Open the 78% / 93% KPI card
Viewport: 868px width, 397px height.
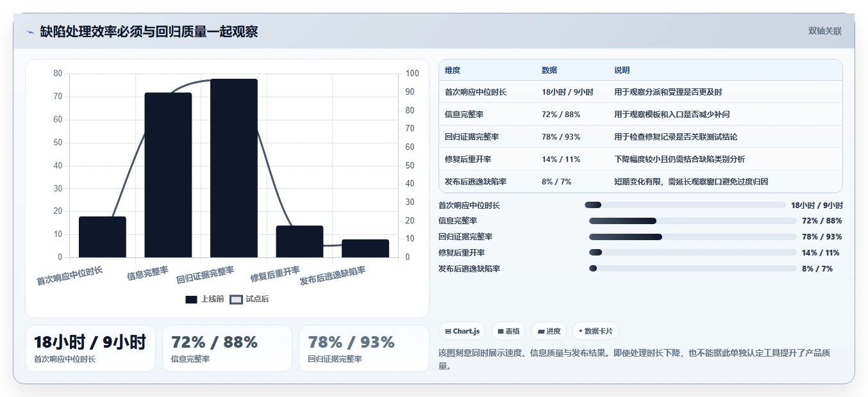(x=364, y=348)
